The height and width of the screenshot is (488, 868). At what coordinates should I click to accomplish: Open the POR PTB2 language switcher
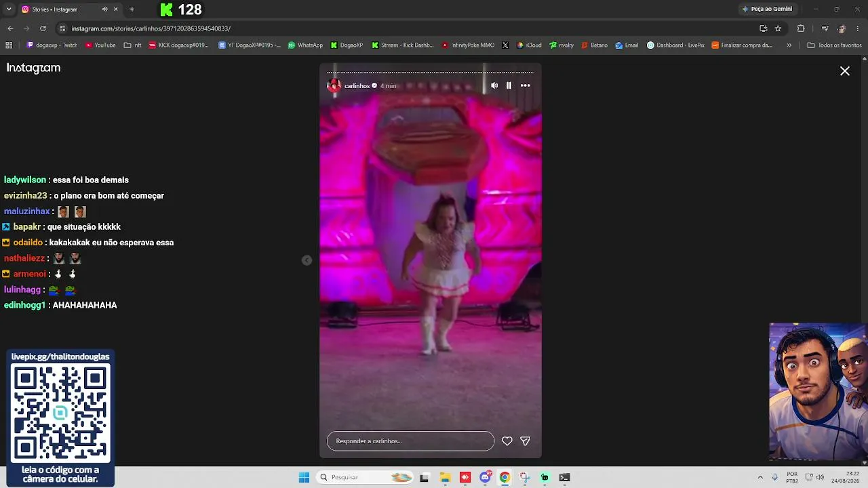pos(792,477)
